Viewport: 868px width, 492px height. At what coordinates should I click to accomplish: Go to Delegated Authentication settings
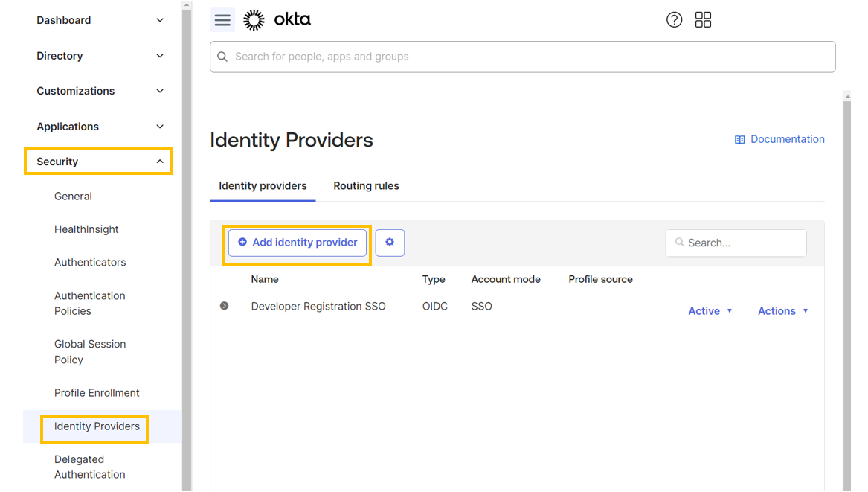(89, 467)
